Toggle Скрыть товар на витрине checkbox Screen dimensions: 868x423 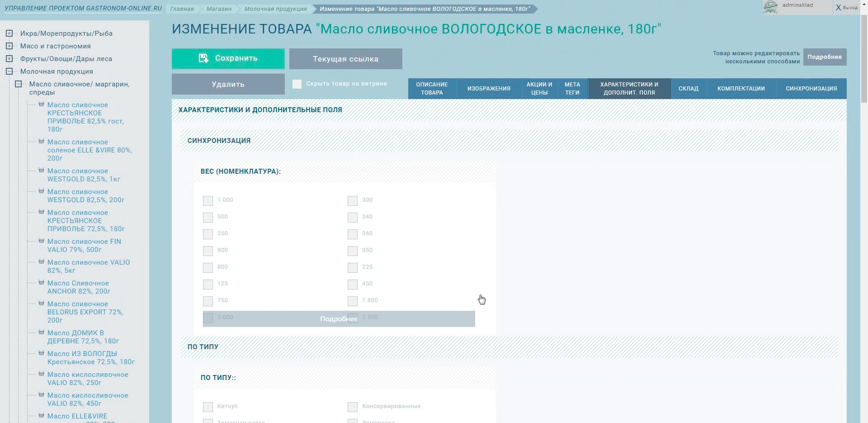(x=297, y=84)
